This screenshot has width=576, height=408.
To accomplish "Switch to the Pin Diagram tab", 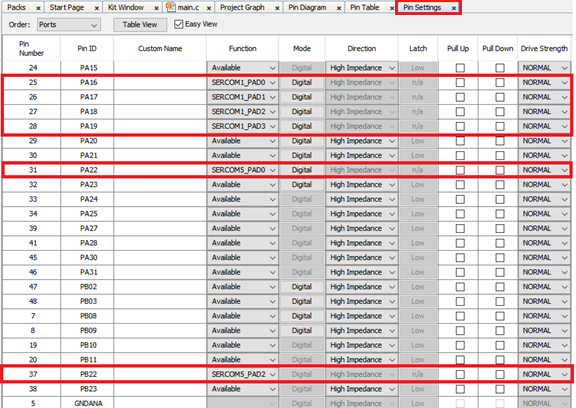I will tap(307, 7).
